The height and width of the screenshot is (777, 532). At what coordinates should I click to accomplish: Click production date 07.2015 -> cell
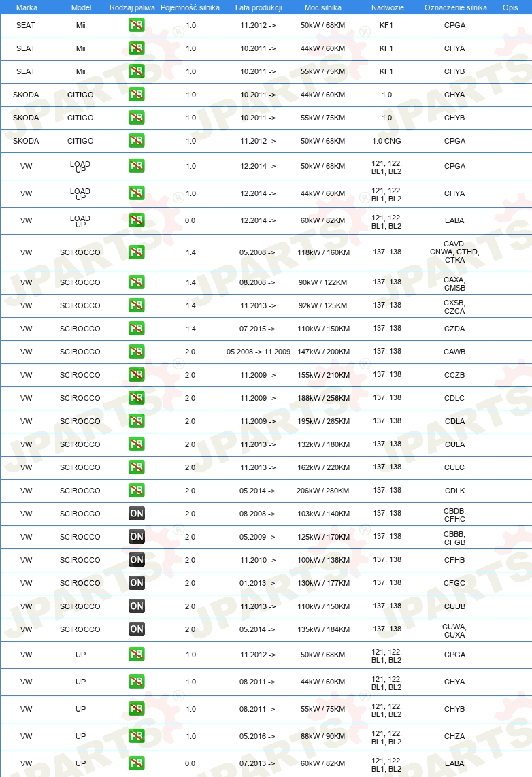click(x=258, y=329)
